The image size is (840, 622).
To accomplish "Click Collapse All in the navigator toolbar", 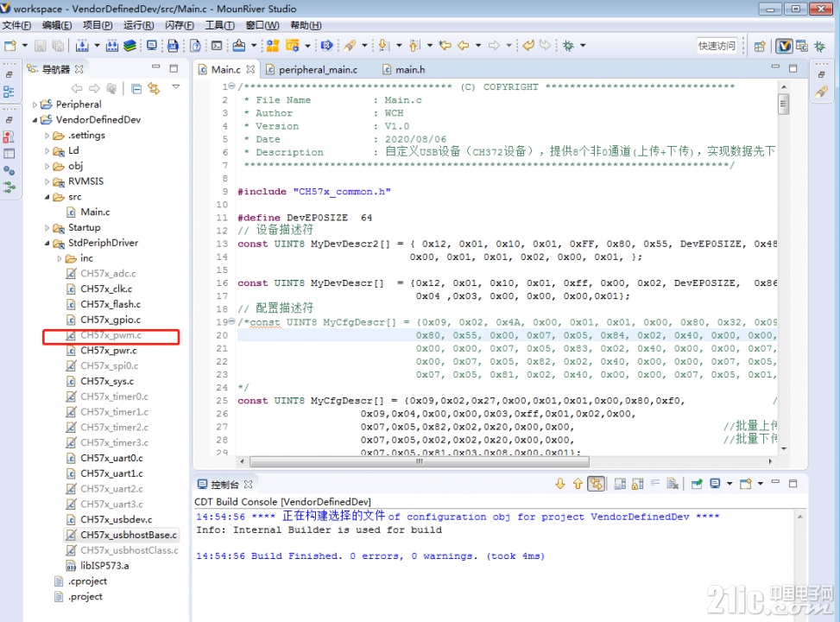I will point(136,88).
